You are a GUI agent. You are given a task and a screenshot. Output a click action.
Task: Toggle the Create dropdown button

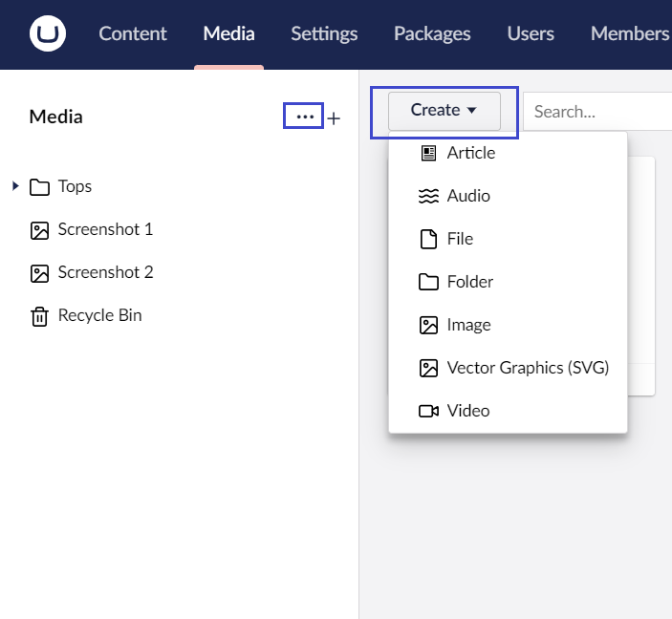(444, 111)
